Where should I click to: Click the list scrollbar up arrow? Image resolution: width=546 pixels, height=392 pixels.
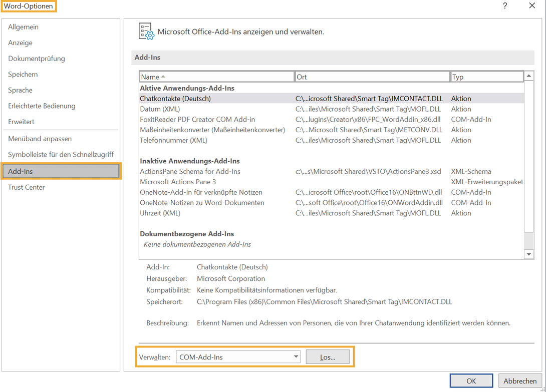(x=528, y=76)
